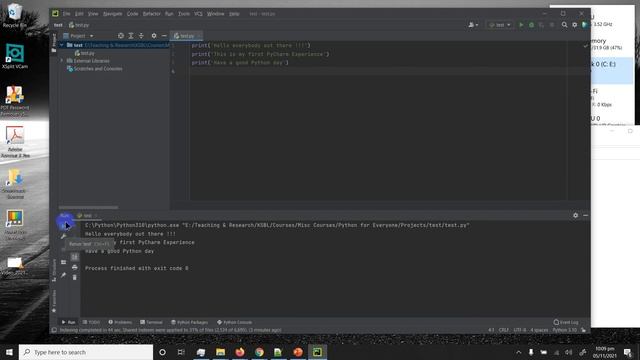Open the Run menu
Screen dimensions: 640x360
coord(169,13)
